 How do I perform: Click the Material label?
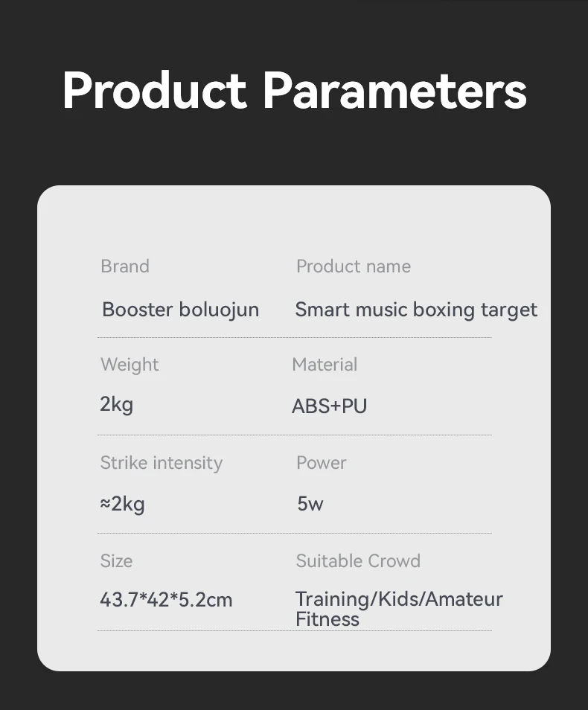coord(325,365)
